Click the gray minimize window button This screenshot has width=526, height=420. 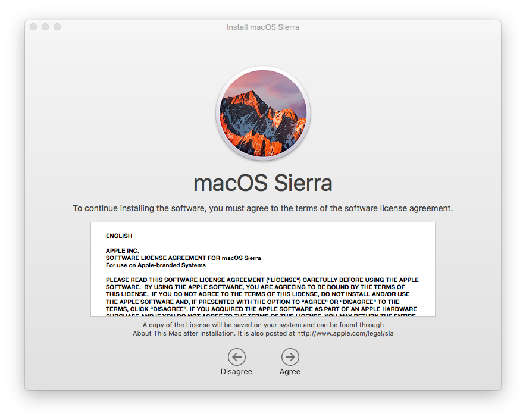(45, 27)
